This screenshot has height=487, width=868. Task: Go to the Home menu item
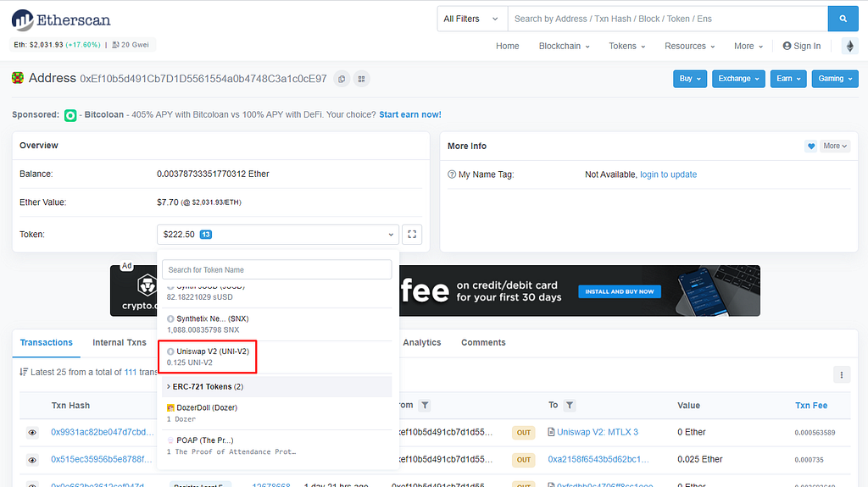point(507,46)
